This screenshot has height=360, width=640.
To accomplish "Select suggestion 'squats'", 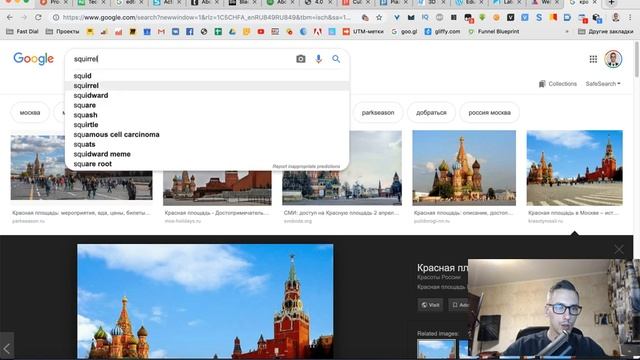I will pyautogui.click(x=207, y=144).
